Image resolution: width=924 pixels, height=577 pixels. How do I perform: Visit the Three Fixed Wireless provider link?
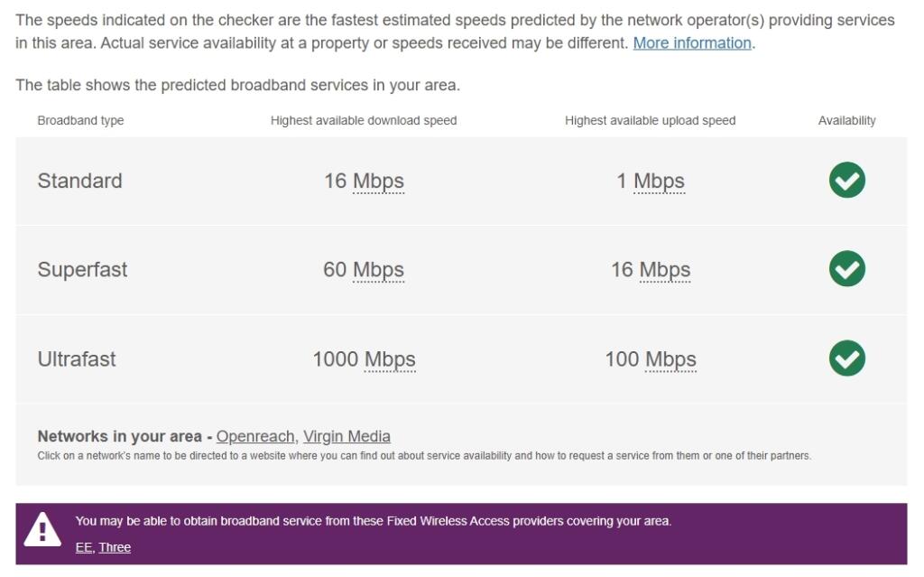pyautogui.click(x=115, y=547)
